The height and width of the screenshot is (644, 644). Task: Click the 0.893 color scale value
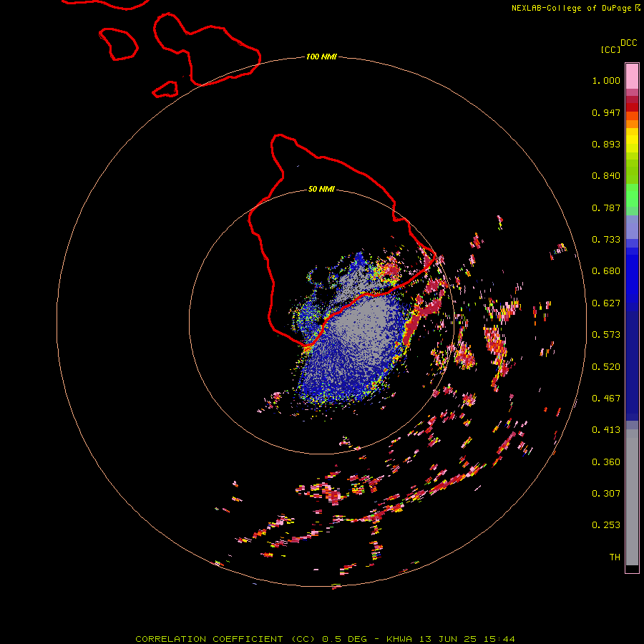pyautogui.click(x=606, y=144)
